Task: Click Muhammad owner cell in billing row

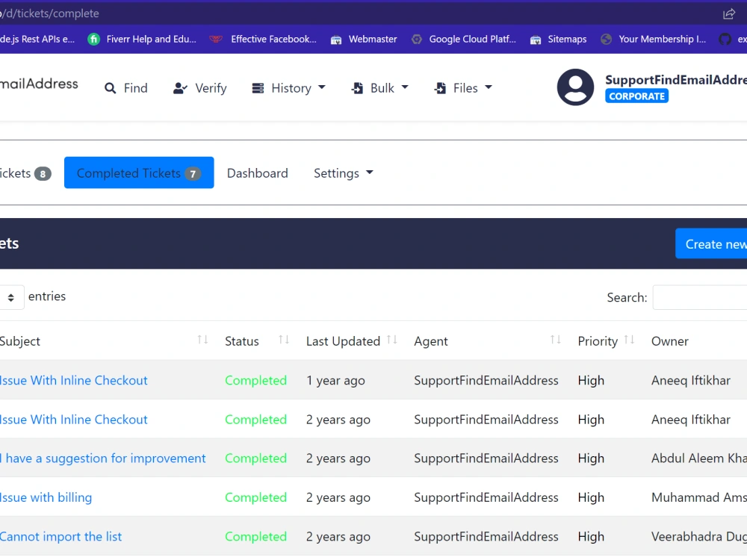Action: coord(699,497)
